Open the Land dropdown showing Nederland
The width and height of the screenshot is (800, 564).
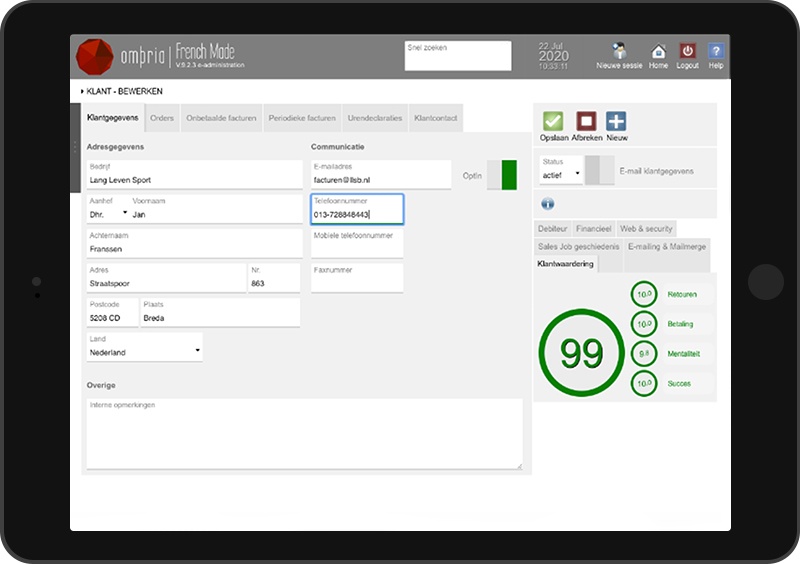144,347
